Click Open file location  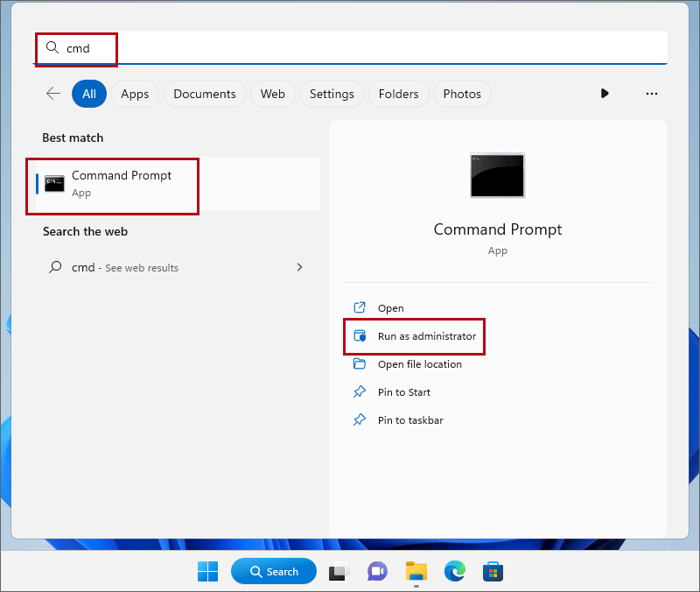click(x=420, y=364)
